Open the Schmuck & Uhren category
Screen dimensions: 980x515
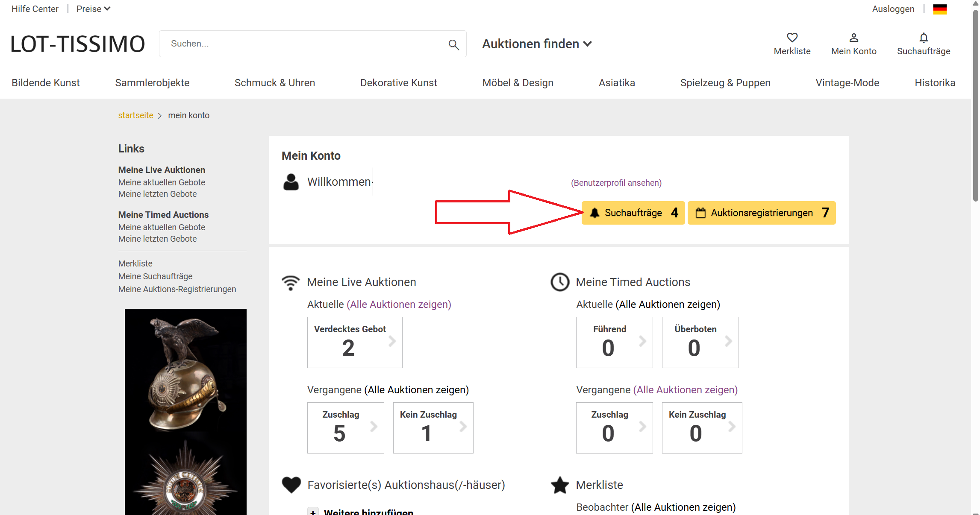275,83
